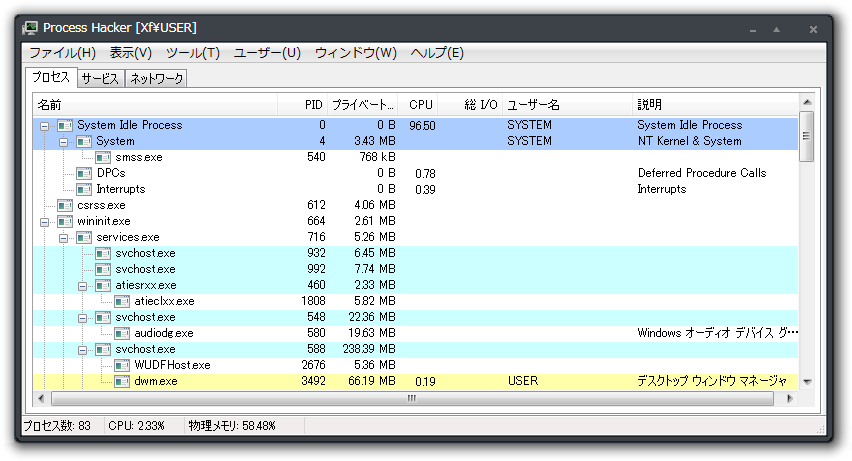Viewport: 852px width, 461px height.
Task: Click the Deferred Procedure Calls description
Action: tap(701, 173)
